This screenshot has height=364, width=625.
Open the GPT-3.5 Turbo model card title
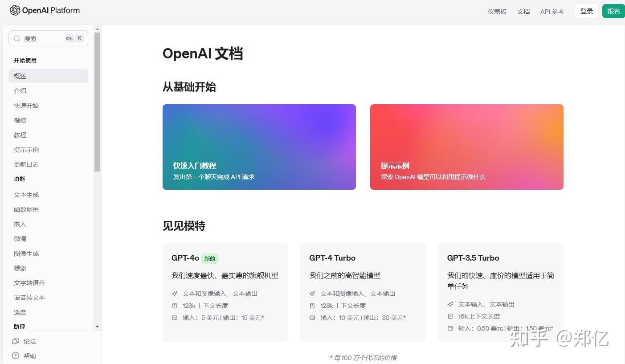click(x=473, y=258)
